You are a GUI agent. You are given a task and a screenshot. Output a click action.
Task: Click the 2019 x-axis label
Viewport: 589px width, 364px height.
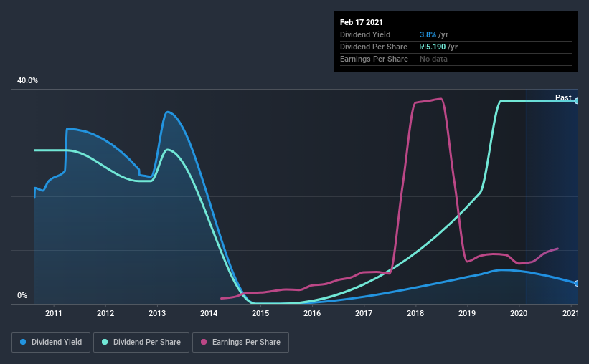point(467,313)
